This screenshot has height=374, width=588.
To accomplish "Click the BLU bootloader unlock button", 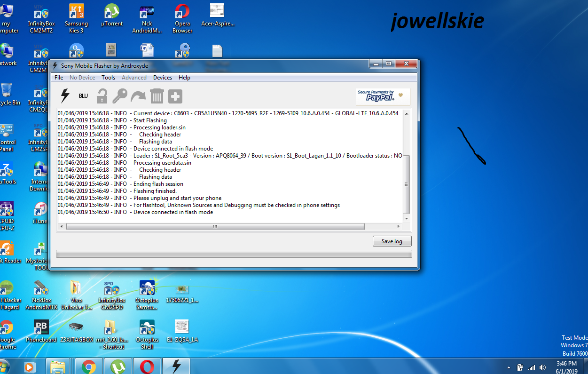I will (x=83, y=96).
